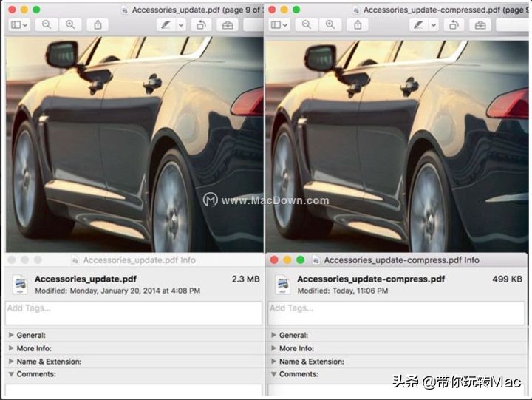Collapse Comments section in Accessories_update.pdf Info
This screenshot has width=532, height=400.
(11, 374)
